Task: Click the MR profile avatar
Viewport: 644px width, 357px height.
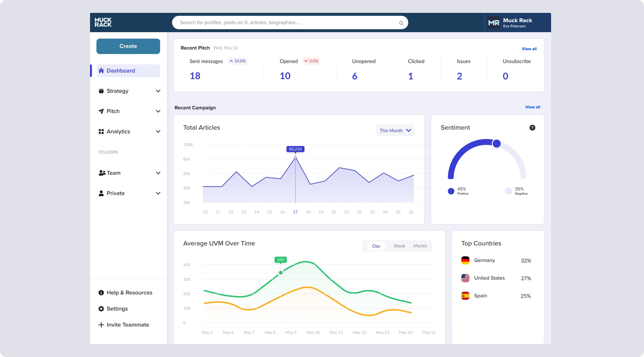Action: (494, 23)
